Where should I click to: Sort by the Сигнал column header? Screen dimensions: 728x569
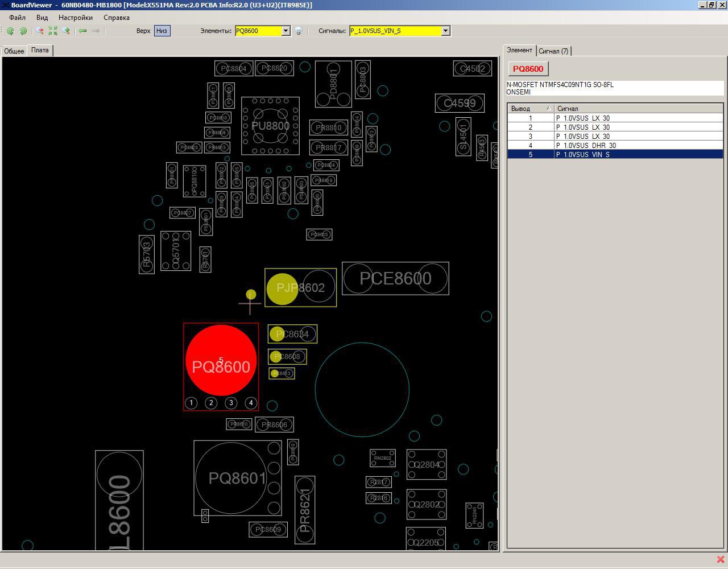pyautogui.click(x=639, y=109)
